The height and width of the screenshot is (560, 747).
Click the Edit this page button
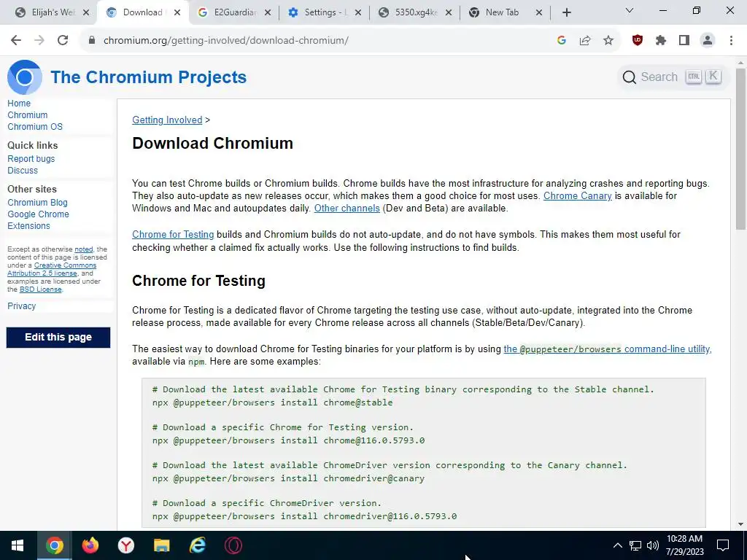(x=58, y=337)
